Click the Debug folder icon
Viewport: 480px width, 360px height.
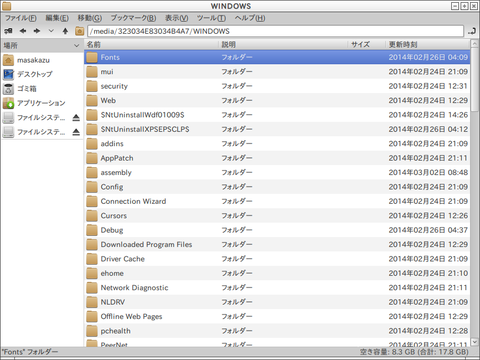click(92, 230)
